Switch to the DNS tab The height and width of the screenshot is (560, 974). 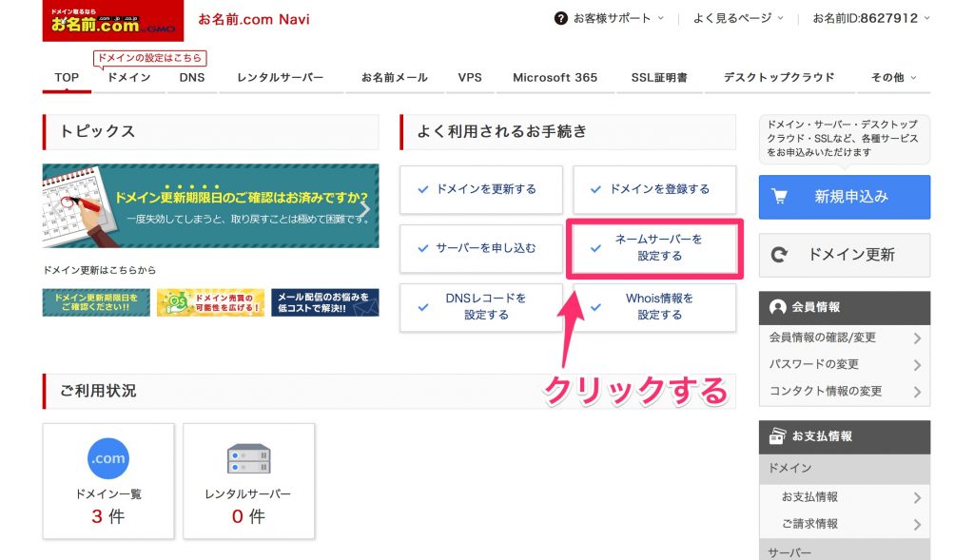pyautogui.click(x=191, y=78)
